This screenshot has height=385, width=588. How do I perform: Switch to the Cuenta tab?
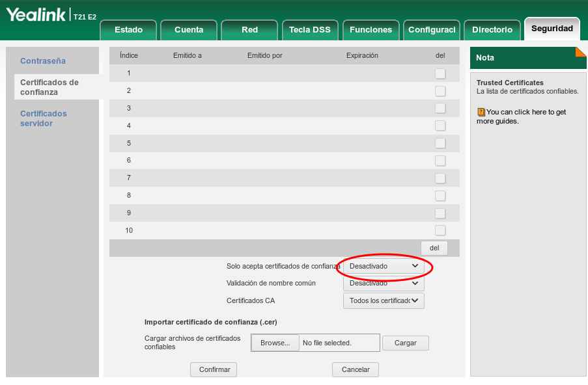point(189,29)
